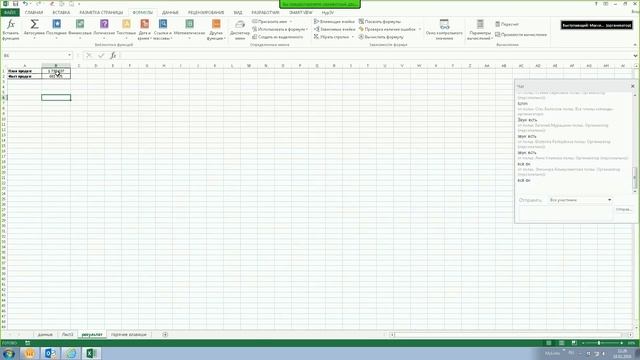
Task: Switch to the Review ribbon tab
Action: 206,13
